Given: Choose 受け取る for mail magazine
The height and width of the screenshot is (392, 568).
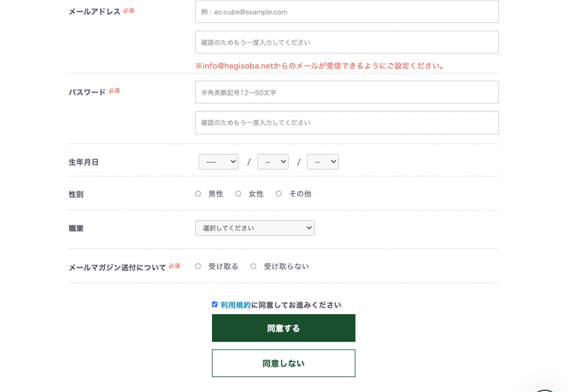Looking at the screenshot, I should pos(198,266).
